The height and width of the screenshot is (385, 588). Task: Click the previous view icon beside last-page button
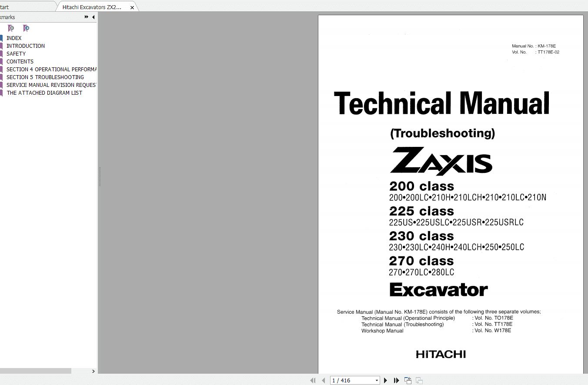coord(408,380)
